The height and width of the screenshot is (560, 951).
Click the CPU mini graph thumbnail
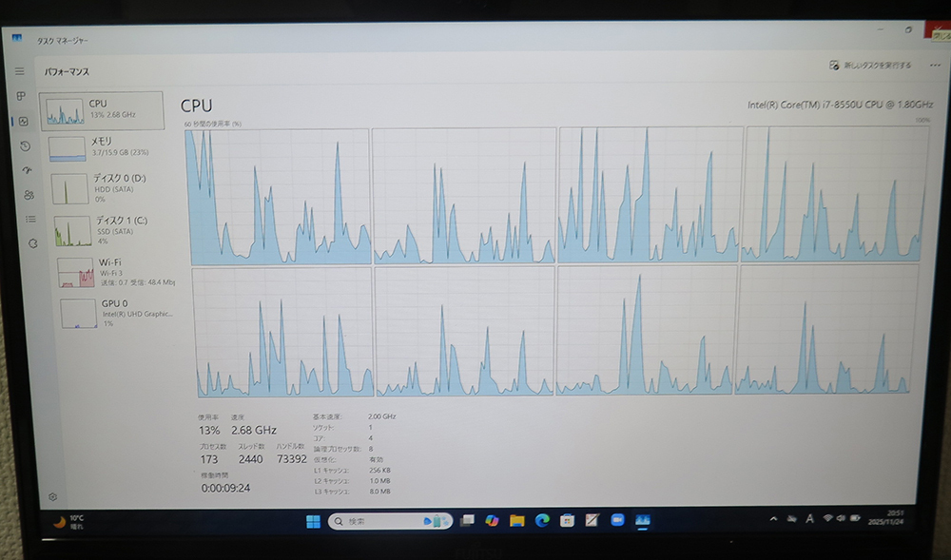click(66, 111)
